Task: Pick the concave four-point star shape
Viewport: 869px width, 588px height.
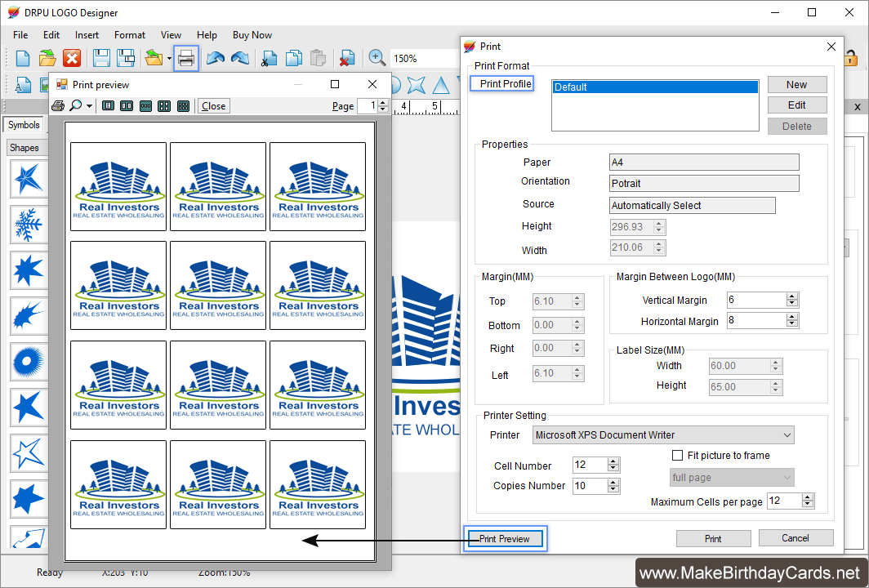Action: coord(417,85)
